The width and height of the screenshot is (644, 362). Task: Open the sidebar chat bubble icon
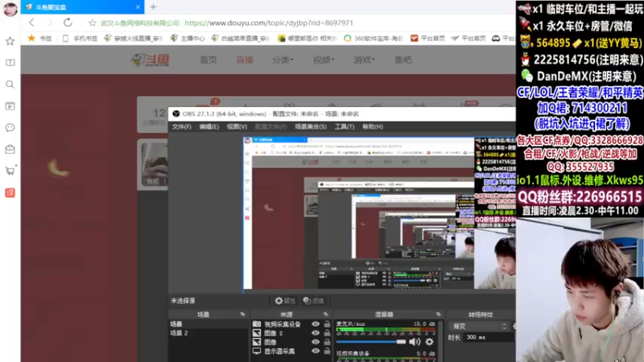(10, 128)
